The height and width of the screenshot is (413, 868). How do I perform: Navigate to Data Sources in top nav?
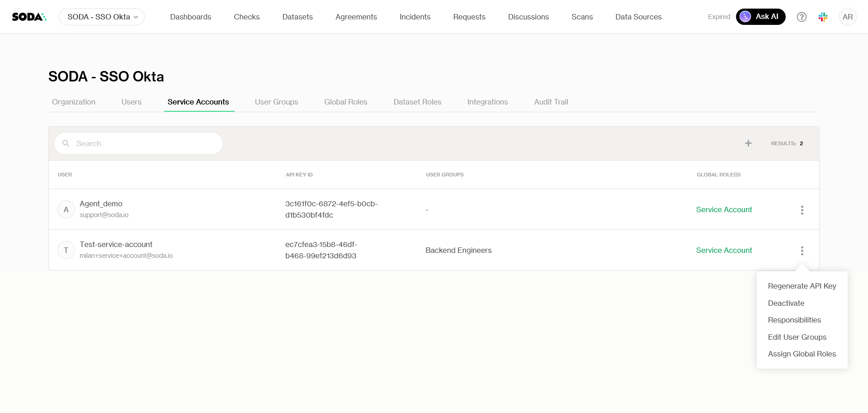click(x=638, y=17)
